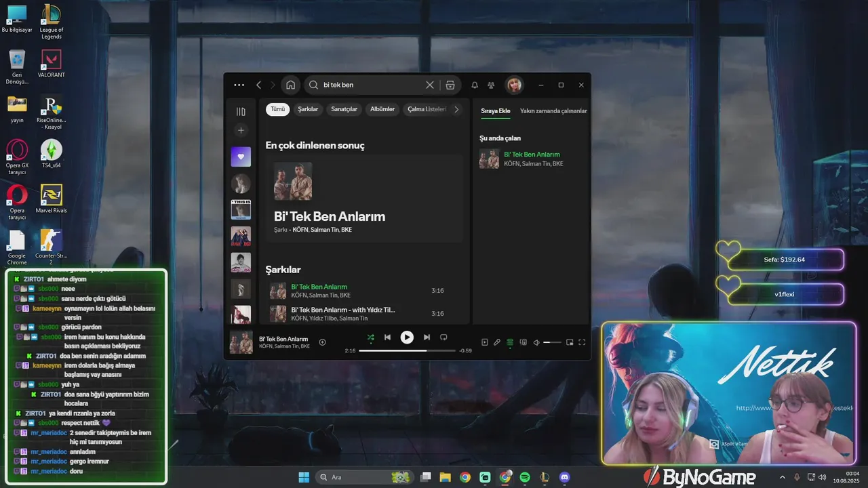Toggle repeat mode
Image resolution: width=868 pixels, height=488 pixels.
point(443,337)
